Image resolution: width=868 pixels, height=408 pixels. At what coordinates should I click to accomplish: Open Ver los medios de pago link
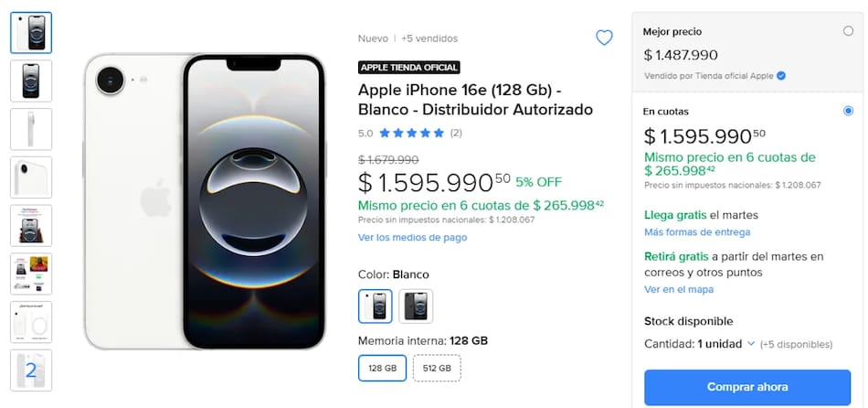(412, 237)
